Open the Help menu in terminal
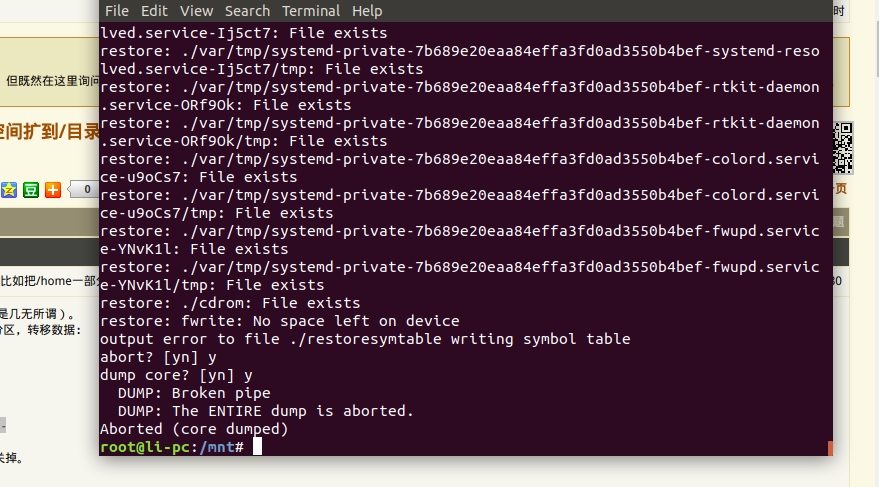 [367, 11]
